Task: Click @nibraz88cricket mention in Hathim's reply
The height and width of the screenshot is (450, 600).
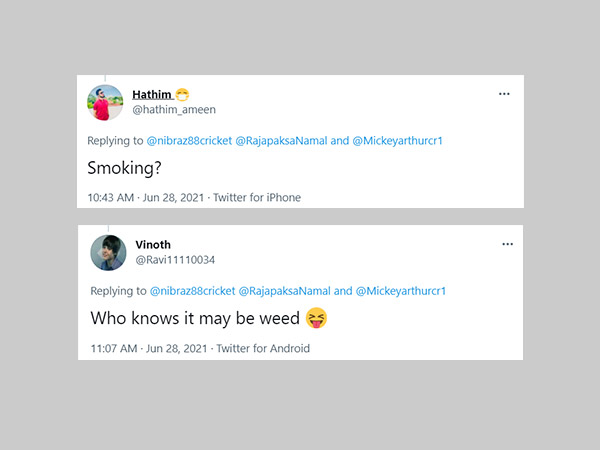Action: 191,141
